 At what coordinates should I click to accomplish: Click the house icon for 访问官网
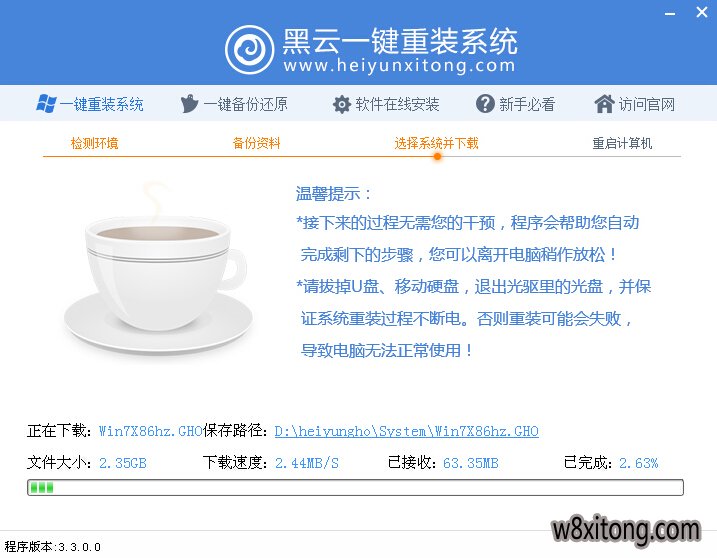[604, 104]
